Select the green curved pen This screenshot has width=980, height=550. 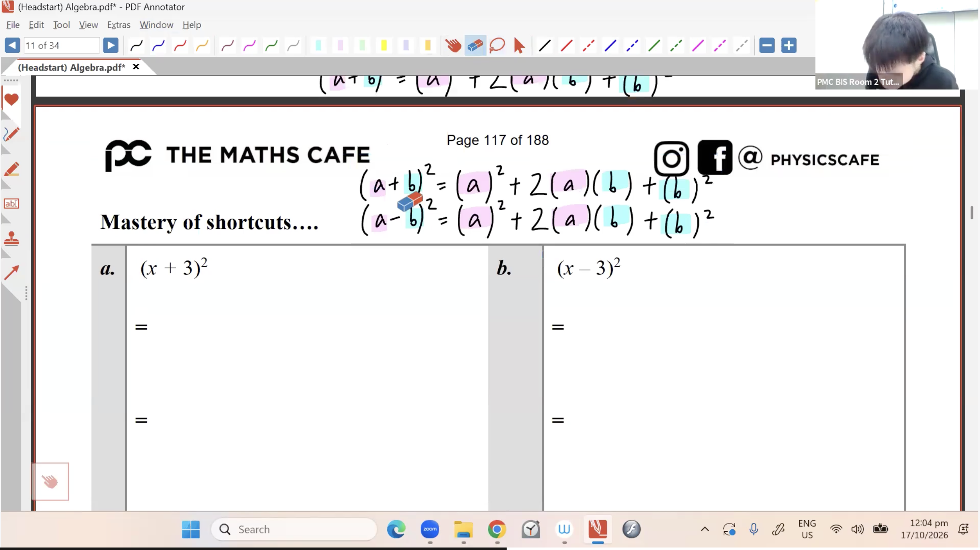(271, 45)
